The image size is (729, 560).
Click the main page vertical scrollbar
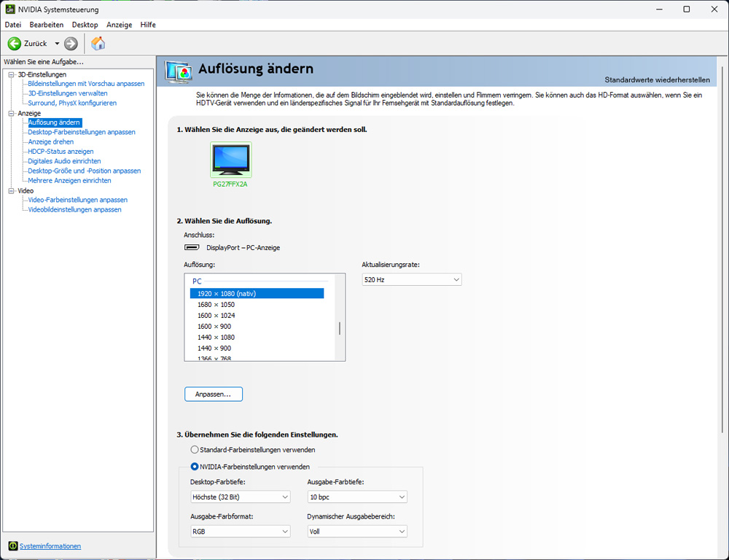(722, 251)
